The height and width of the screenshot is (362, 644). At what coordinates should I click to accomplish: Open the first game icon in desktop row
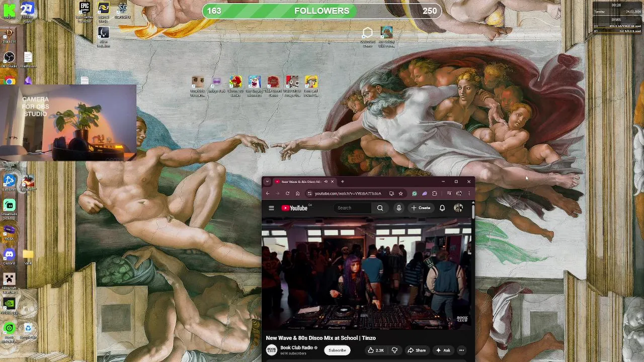pyautogui.click(x=198, y=86)
